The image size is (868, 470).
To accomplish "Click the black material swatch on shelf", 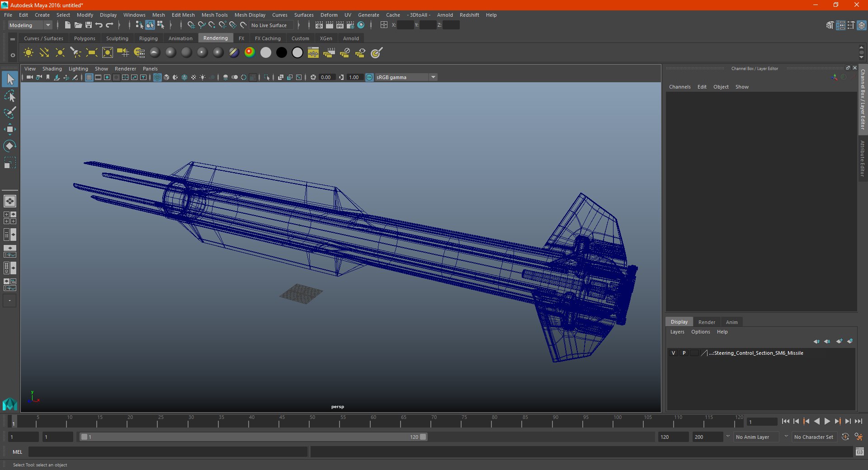I will pyautogui.click(x=282, y=52).
